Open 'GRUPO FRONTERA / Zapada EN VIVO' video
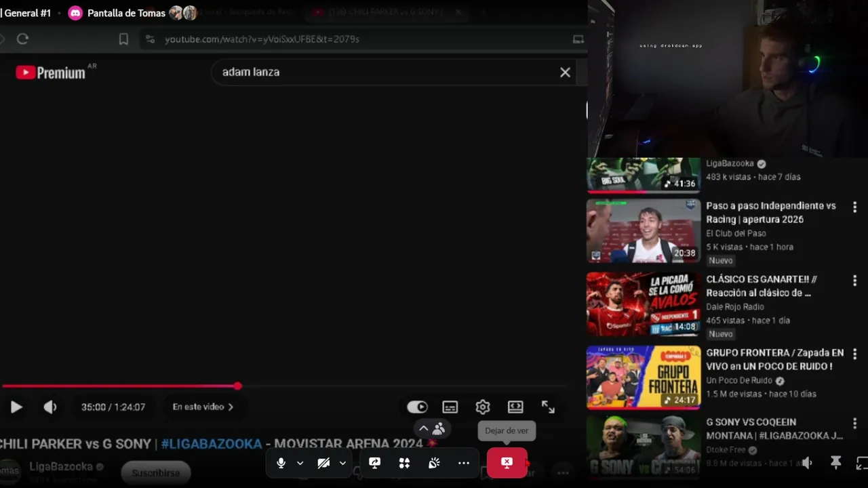The height and width of the screenshot is (488, 868). [775, 359]
